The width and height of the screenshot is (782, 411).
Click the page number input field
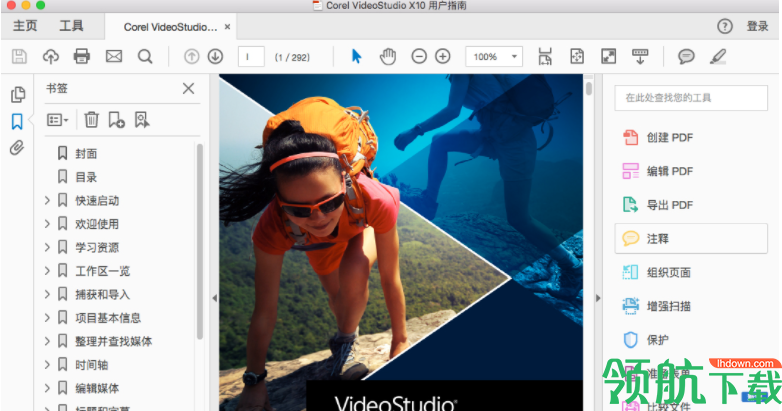click(x=251, y=57)
